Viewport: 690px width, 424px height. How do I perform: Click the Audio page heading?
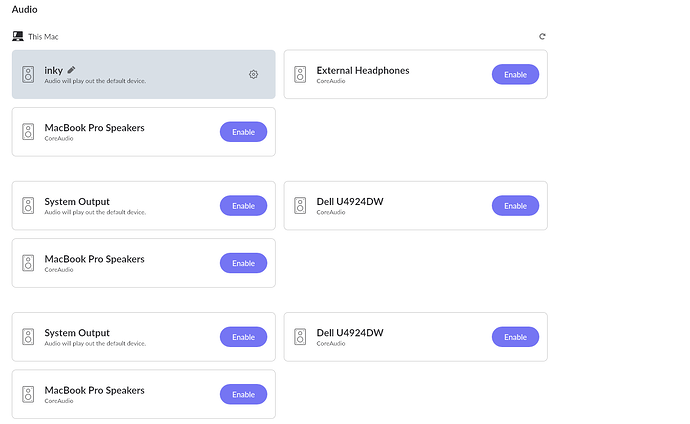(x=25, y=9)
